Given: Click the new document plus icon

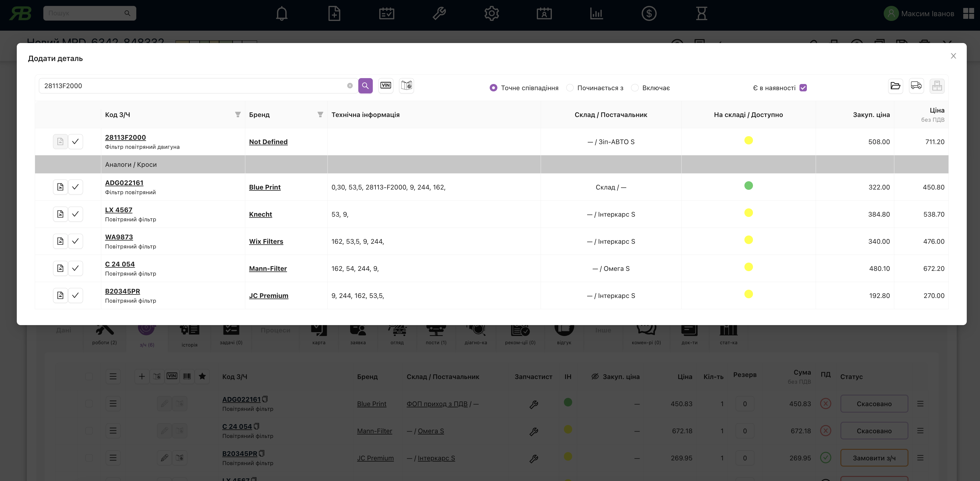Looking at the screenshot, I should [x=334, y=14].
